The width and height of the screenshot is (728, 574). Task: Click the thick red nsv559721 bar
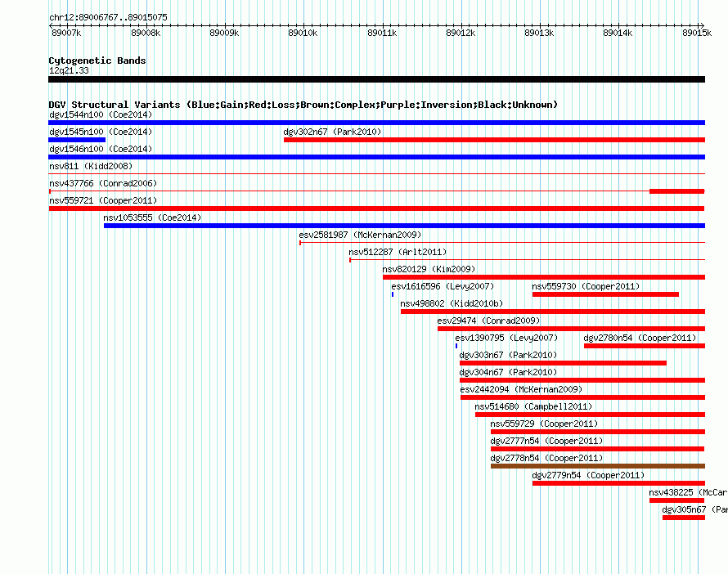click(x=376, y=209)
